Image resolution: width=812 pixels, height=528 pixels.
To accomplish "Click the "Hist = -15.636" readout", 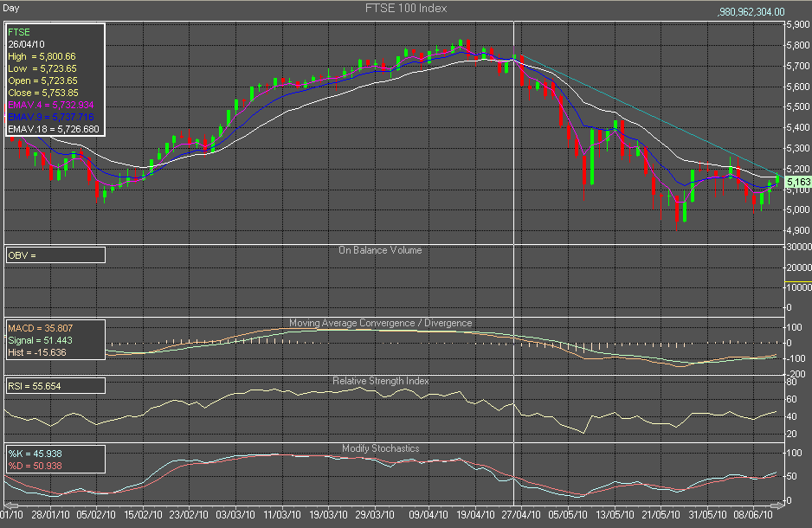I will (x=37, y=353).
